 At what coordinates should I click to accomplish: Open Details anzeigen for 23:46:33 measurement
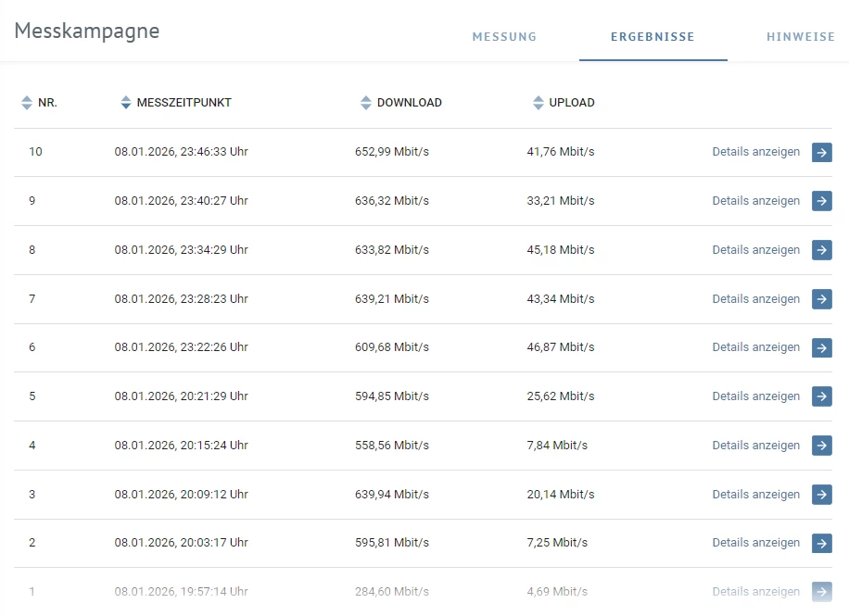pyautogui.click(x=756, y=152)
